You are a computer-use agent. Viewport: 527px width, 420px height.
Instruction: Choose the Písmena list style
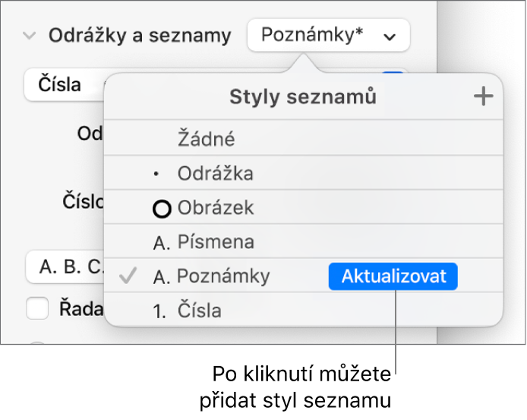pyautogui.click(x=304, y=242)
